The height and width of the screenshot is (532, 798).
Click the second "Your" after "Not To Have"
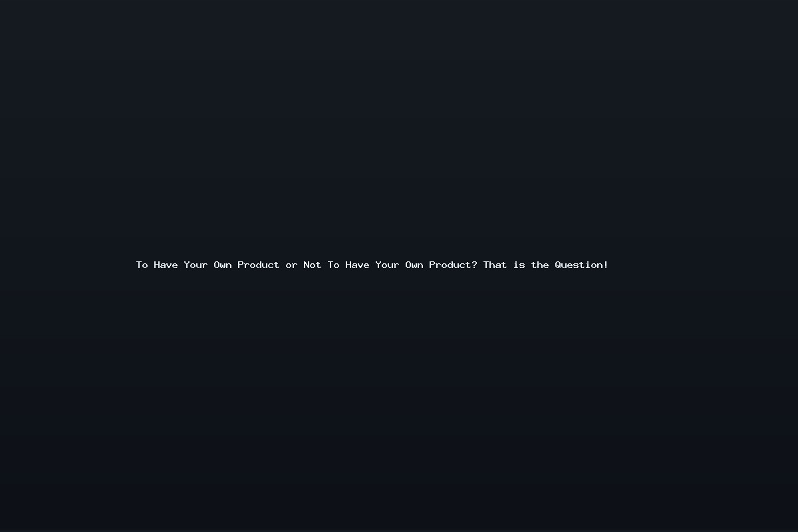(x=387, y=265)
